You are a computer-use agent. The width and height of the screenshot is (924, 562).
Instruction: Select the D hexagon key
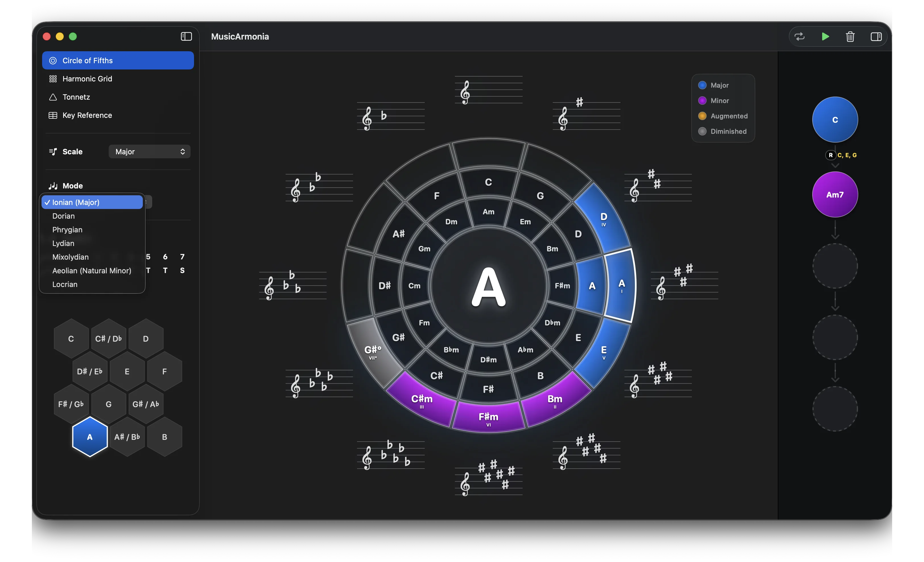point(146,339)
